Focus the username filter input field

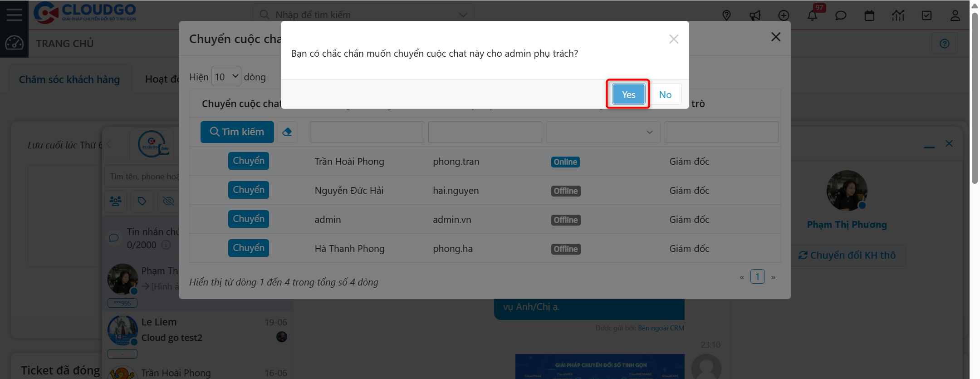point(485,132)
